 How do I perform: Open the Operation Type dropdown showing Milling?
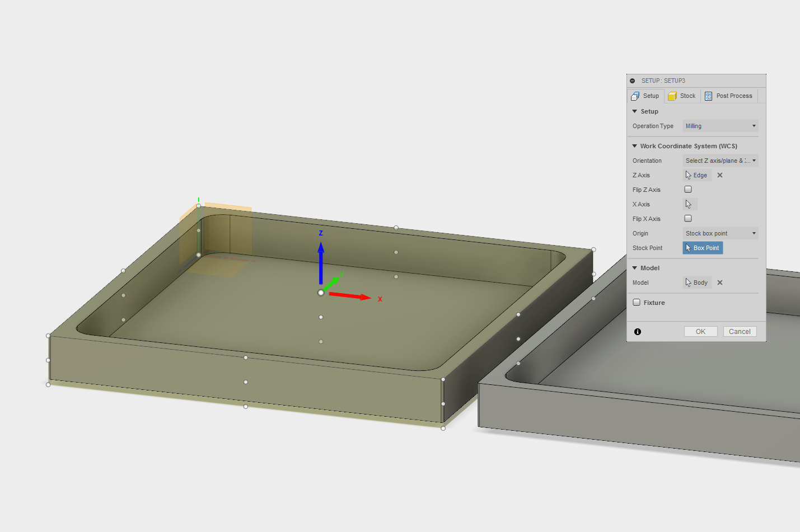pos(721,126)
